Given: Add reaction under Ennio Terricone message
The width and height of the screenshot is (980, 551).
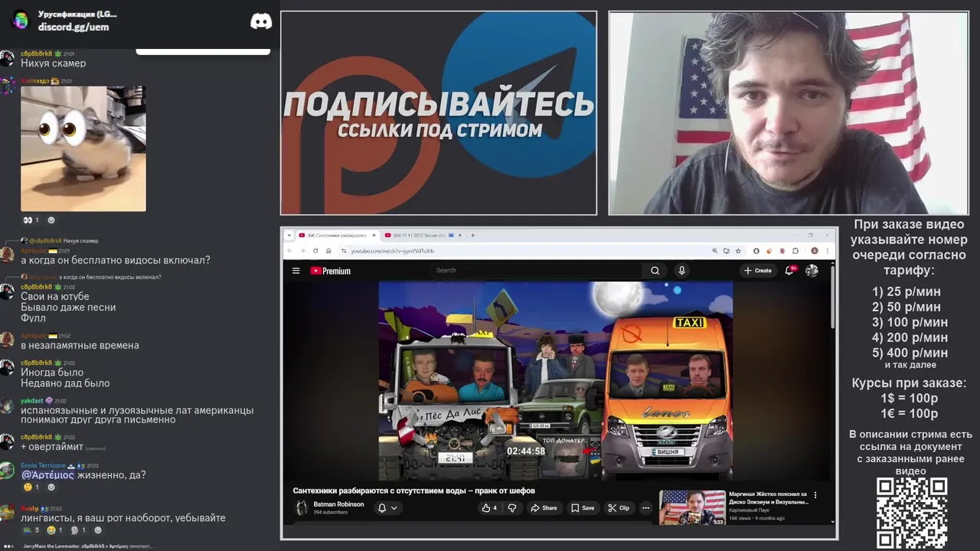Looking at the screenshot, I should click(51, 487).
